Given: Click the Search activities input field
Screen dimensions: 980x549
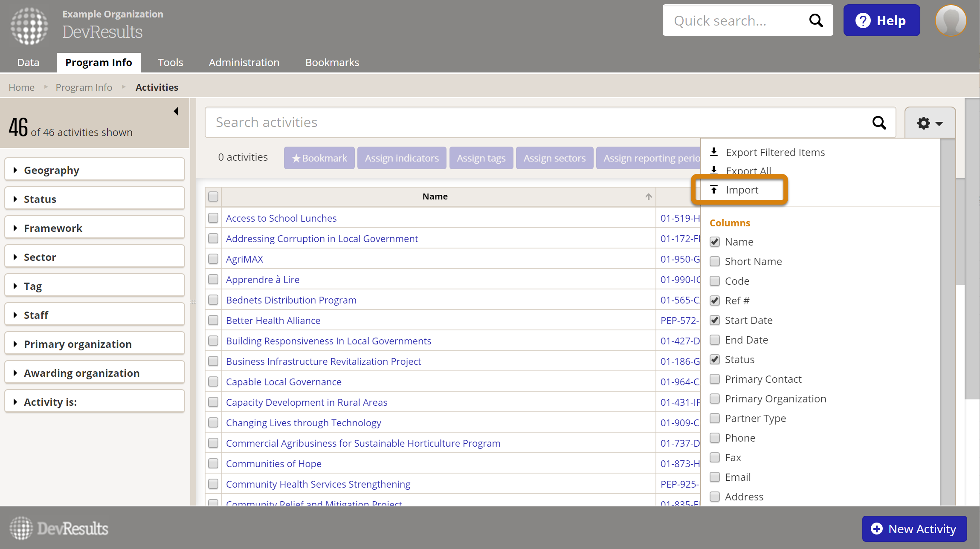Looking at the screenshot, I should [x=537, y=122].
